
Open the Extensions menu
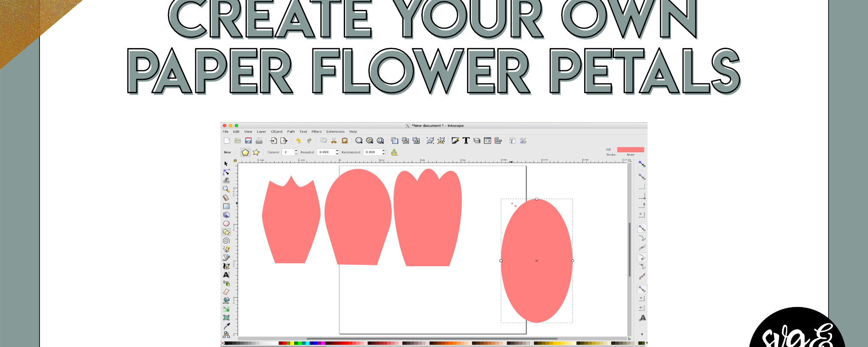pyautogui.click(x=335, y=131)
